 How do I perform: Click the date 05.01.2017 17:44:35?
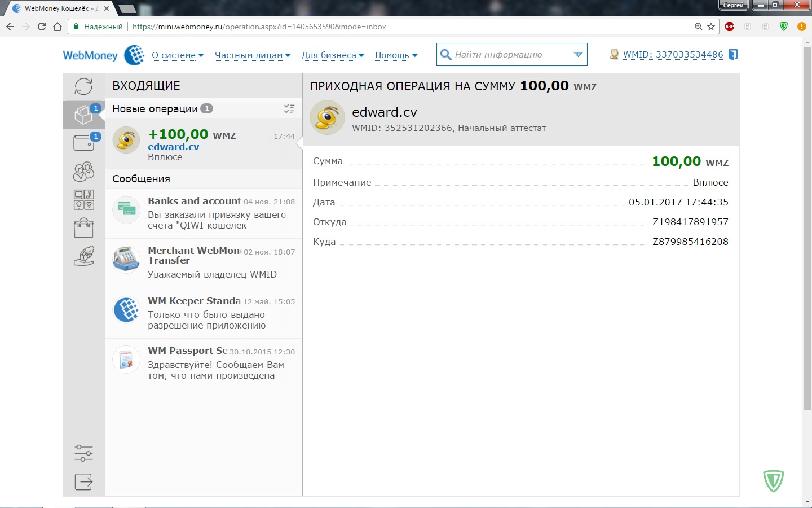(x=678, y=202)
